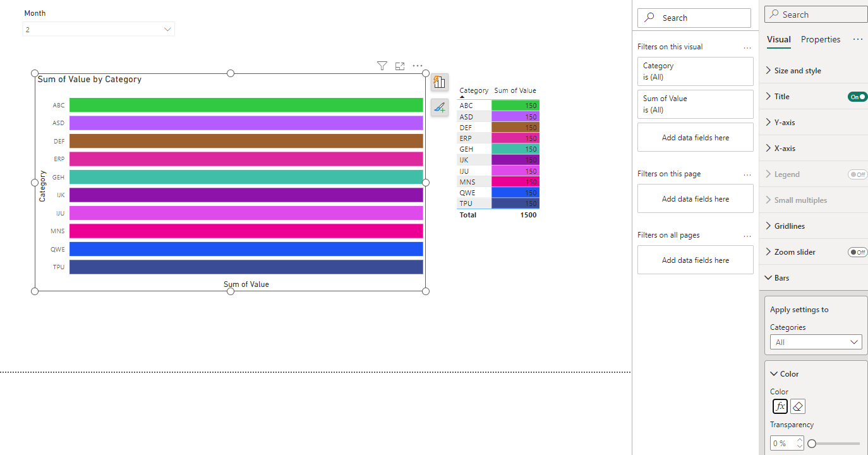Switch to the Properties tab

click(x=821, y=39)
